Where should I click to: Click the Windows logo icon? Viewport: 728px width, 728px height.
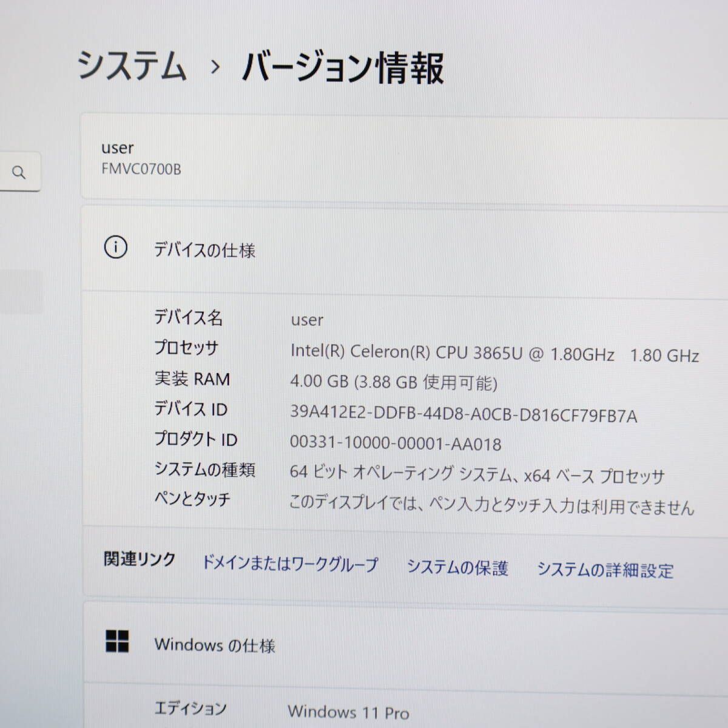(x=117, y=641)
